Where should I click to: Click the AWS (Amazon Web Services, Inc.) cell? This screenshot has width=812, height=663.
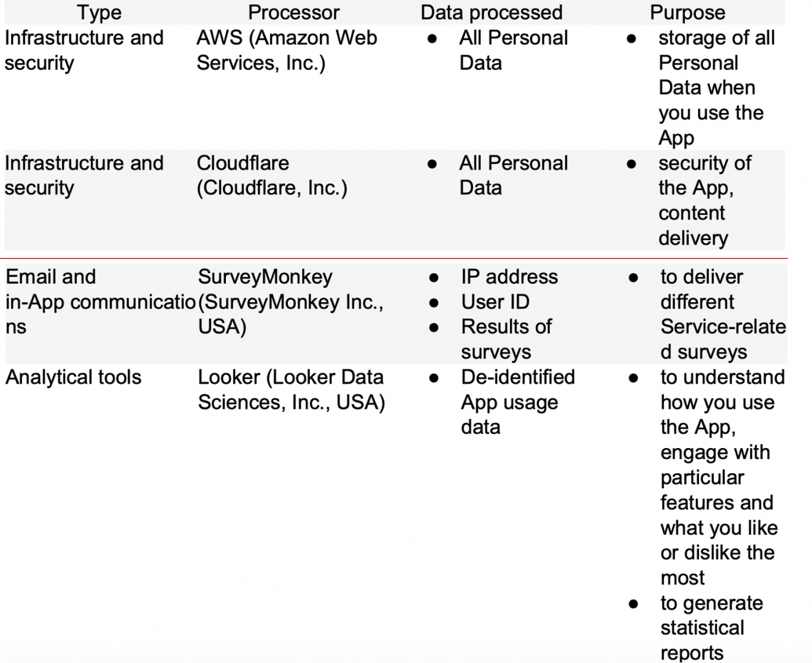287,50
